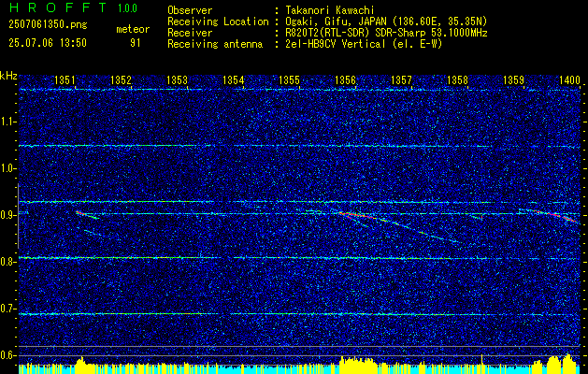Viewport: 588px width, 374px height.
Task: Click the 1359 time marker
Action: [x=513, y=79]
